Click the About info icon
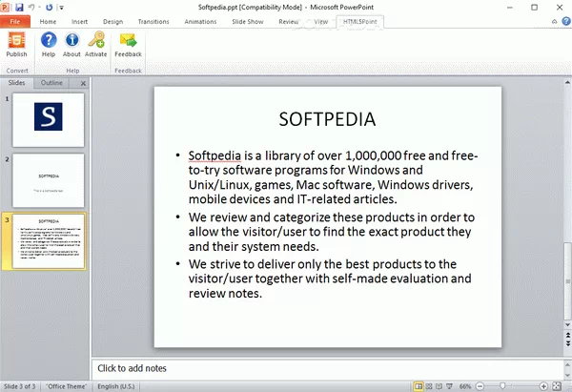Viewport: 572px width, 392px height. [71, 44]
